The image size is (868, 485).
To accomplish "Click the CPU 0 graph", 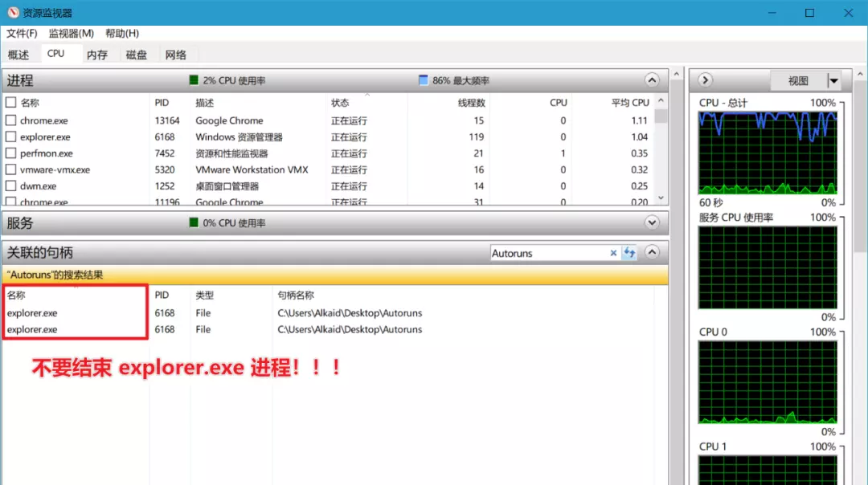I will tap(768, 382).
